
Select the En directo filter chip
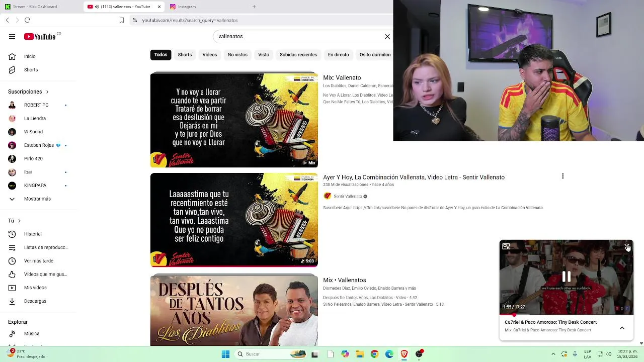tap(338, 55)
